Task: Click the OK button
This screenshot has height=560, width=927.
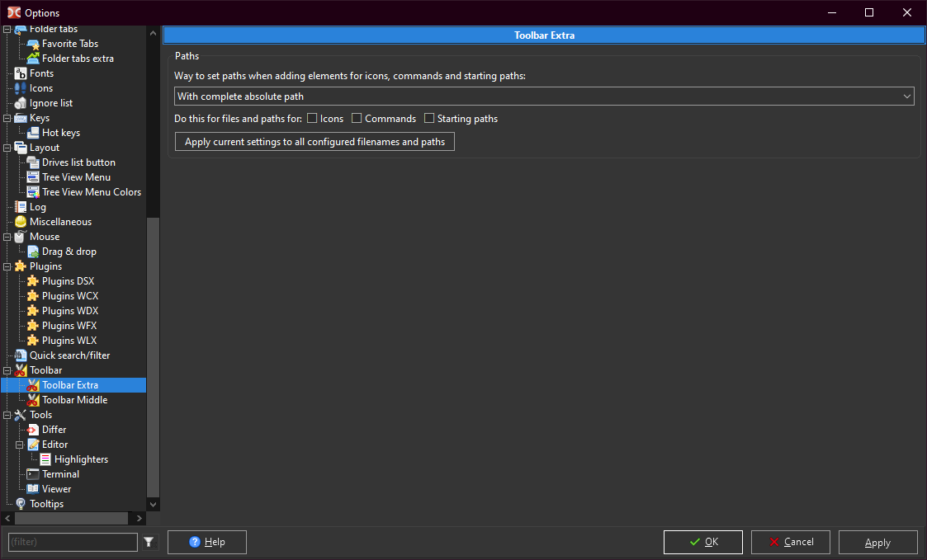Action: pos(702,542)
